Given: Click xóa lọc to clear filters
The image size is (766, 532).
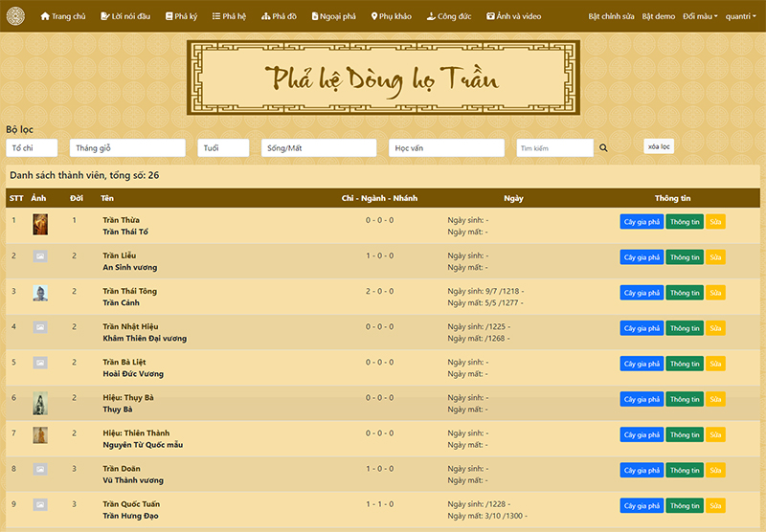Looking at the screenshot, I should tap(659, 146).
